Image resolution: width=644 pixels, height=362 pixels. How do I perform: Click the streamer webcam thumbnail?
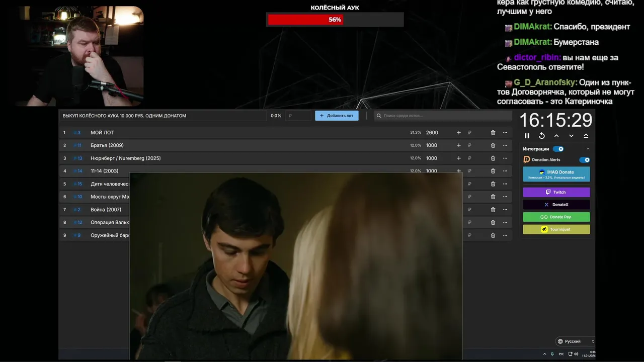tap(79, 56)
